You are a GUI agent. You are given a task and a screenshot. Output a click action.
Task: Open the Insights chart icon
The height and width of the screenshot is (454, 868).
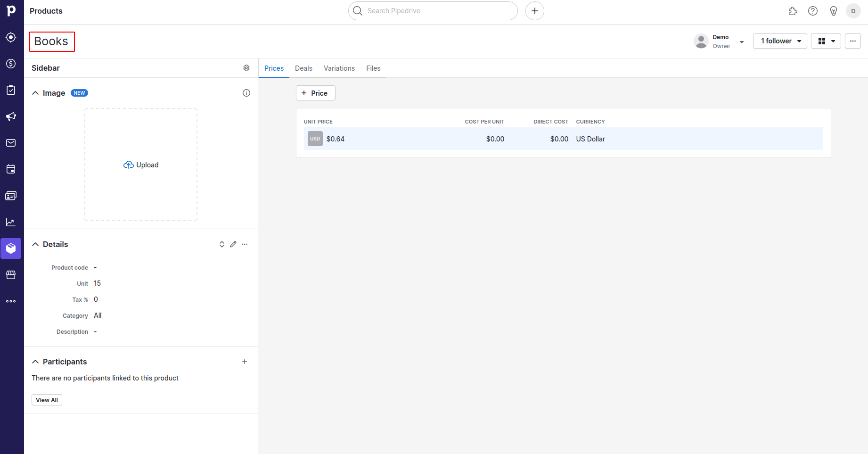(11, 222)
